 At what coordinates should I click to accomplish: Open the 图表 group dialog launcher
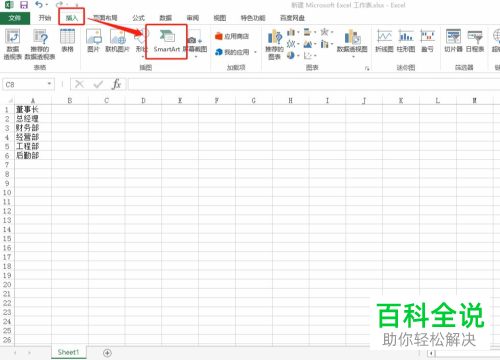point(367,68)
